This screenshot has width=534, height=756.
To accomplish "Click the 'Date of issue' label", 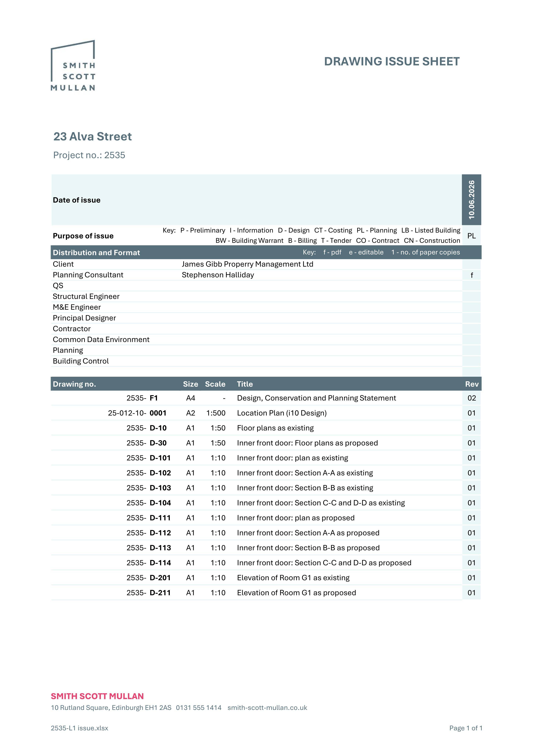I will pos(77,200).
